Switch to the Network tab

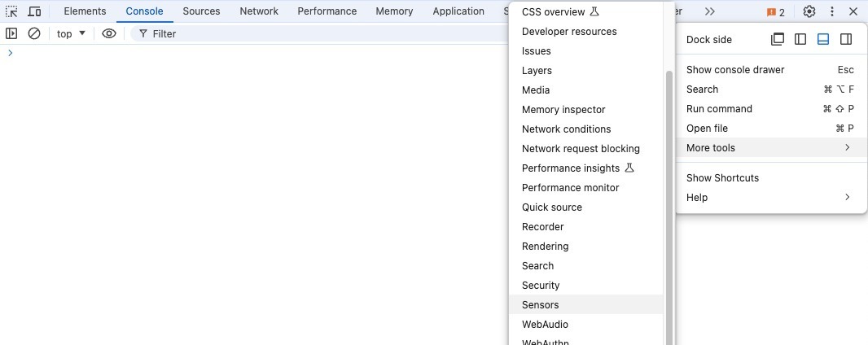pyautogui.click(x=259, y=11)
